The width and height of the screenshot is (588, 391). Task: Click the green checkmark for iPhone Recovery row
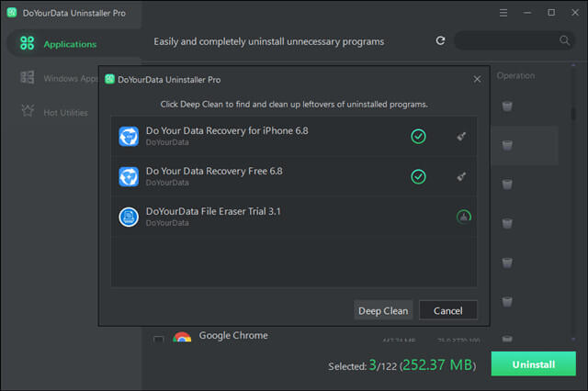tap(418, 137)
